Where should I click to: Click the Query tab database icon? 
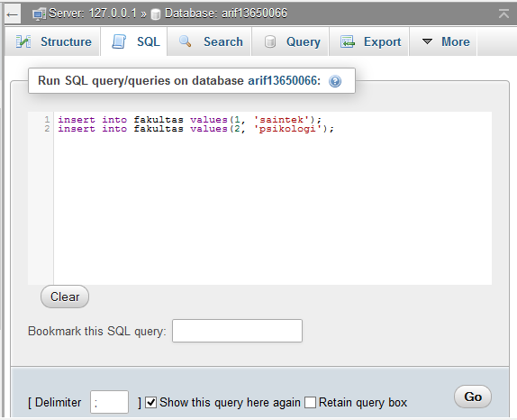click(270, 41)
